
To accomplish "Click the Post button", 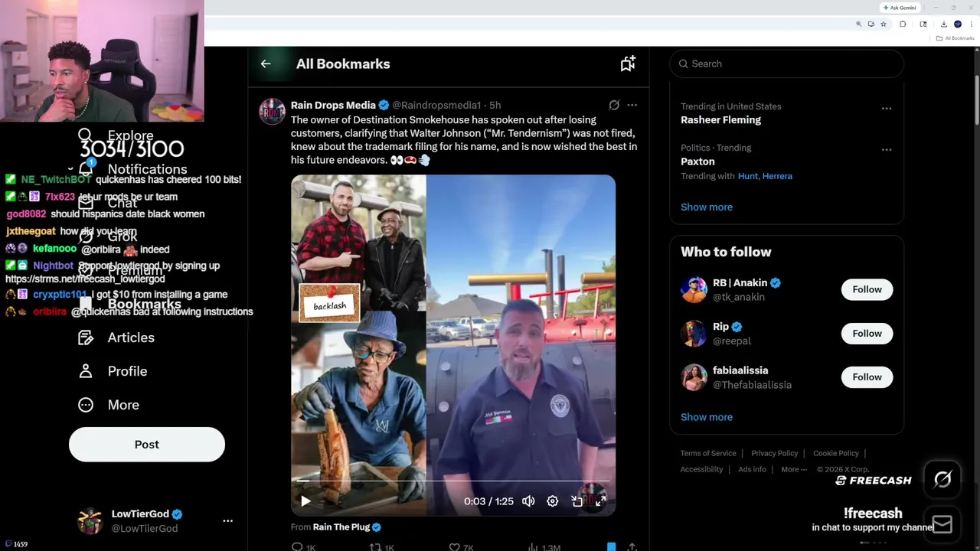I will pyautogui.click(x=147, y=445).
